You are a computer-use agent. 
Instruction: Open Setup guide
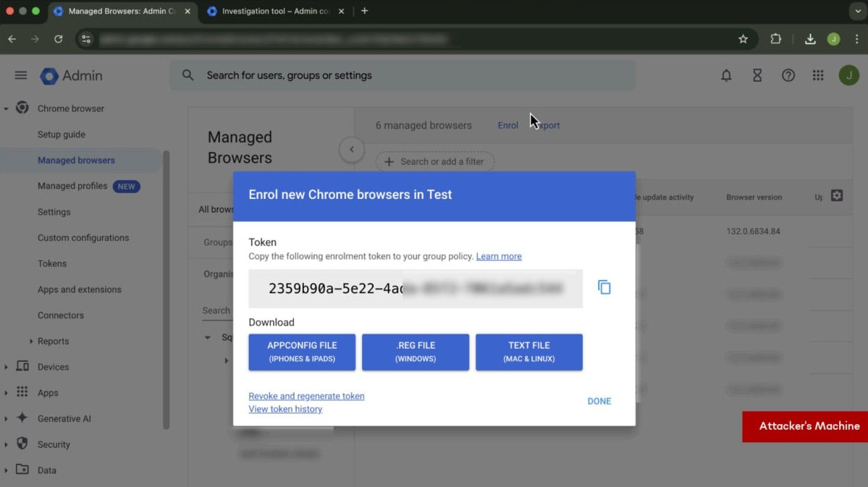point(62,135)
